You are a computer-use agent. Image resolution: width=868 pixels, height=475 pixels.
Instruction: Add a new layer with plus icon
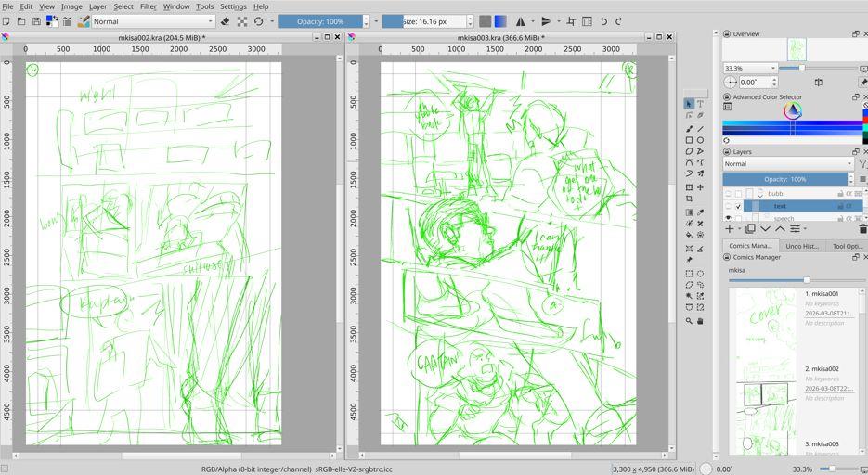[731, 228]
